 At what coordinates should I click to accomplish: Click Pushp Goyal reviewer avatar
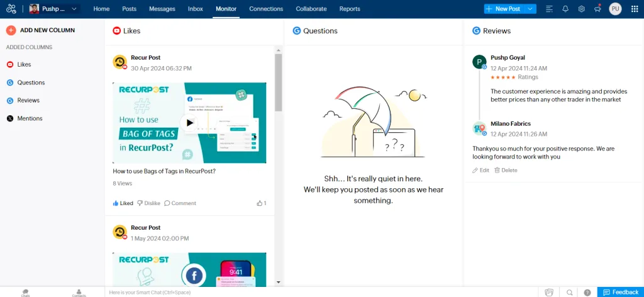(479, 62)
